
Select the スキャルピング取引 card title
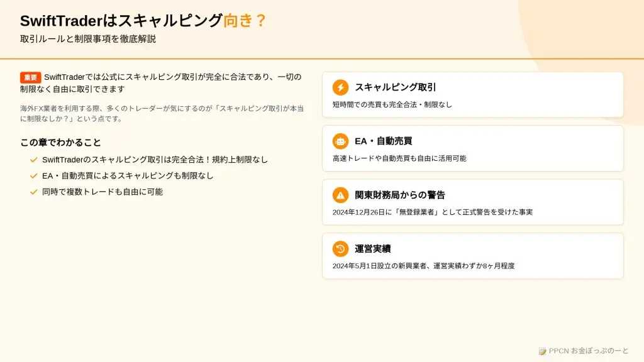[395, 87]
